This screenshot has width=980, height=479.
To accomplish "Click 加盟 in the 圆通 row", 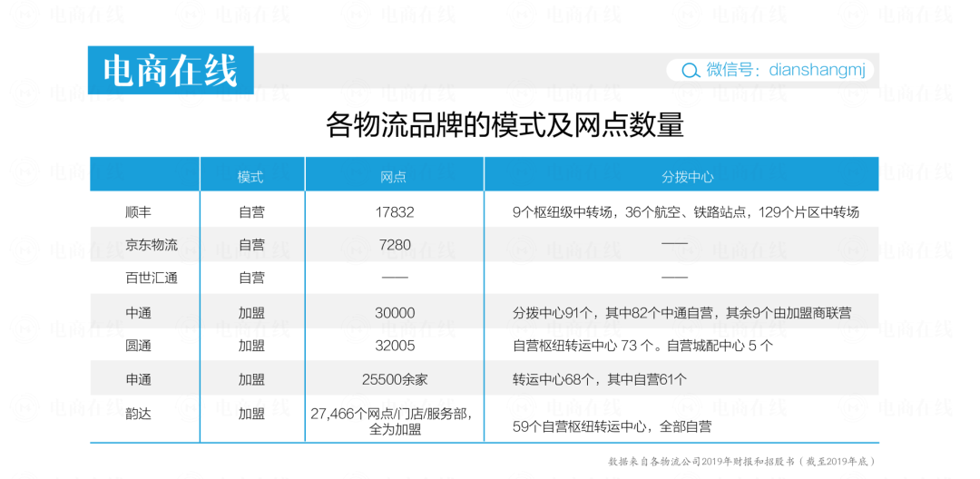I will (251, 346).
